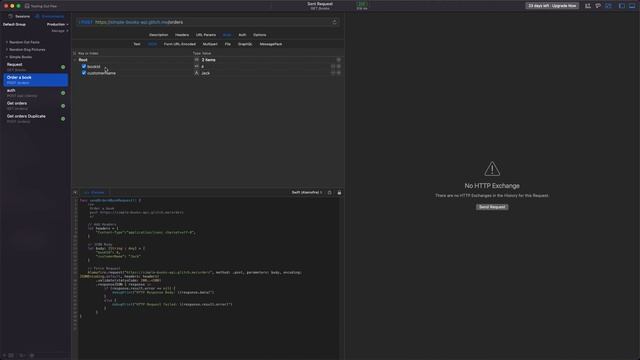Open the Swift (Alamofire) language dropdown
This screenshot has height=360, width=640.
point(307,192)
